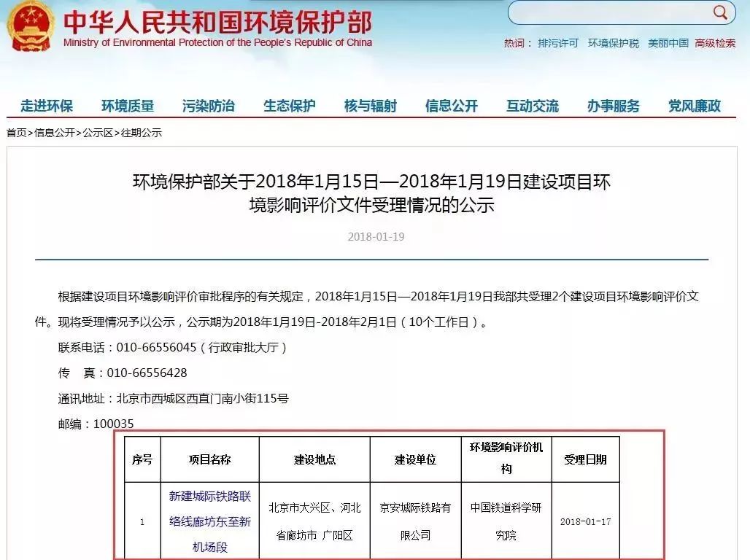Click 首页 in the breadcrumb
The height and width of the screenshot is (560, 750).
click(x=17, y=133)
